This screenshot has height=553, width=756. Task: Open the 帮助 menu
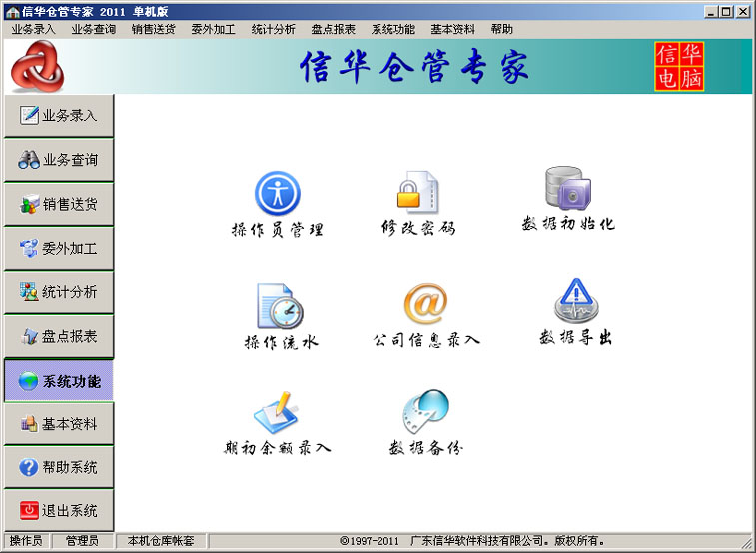click(x=502, y=29)
